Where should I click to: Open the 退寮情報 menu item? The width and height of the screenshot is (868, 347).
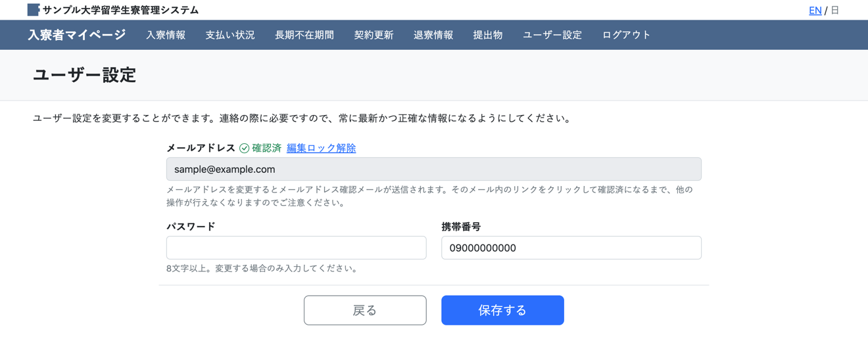(433, 35)
